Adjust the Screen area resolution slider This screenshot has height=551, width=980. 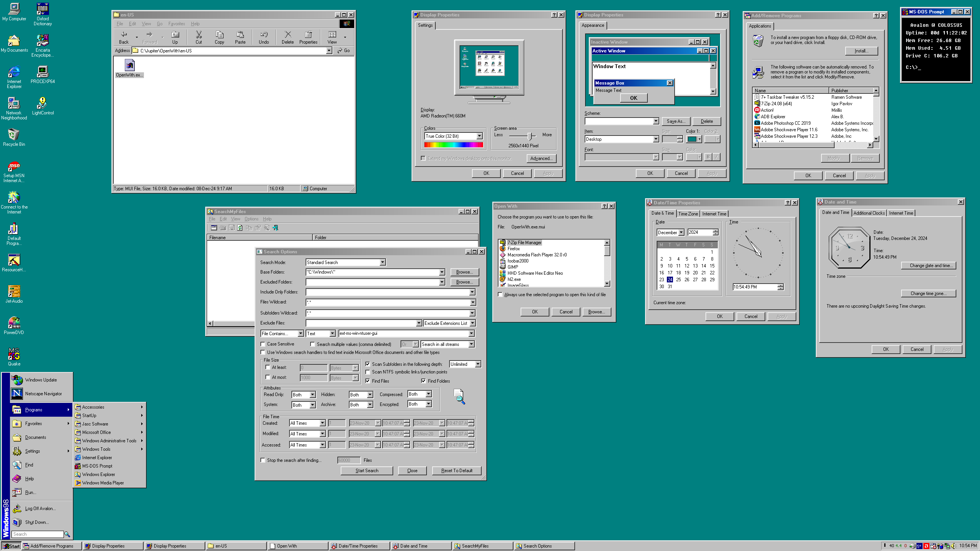click(530, 136)
